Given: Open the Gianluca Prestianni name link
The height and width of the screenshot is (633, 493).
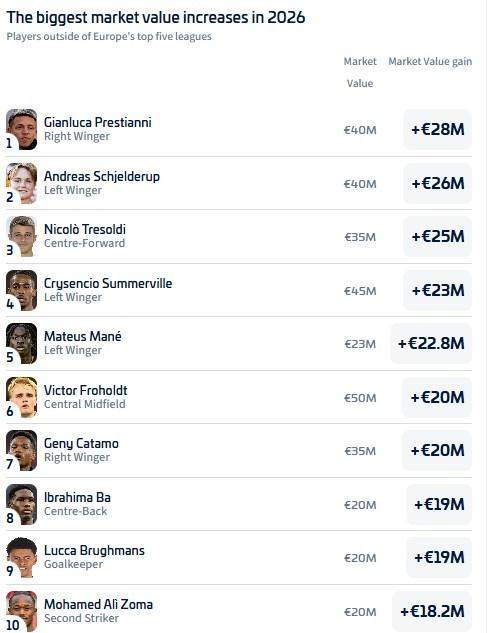Looking at the screenshot, I should coord(98,122).
